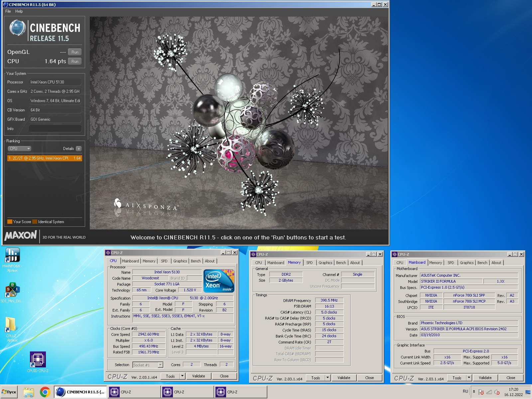The height and width of the screenshot is (399, 532).
Task: Open Memory tab in right CPU-Z window
Action: pyautogui.click(x=436, y=263)
